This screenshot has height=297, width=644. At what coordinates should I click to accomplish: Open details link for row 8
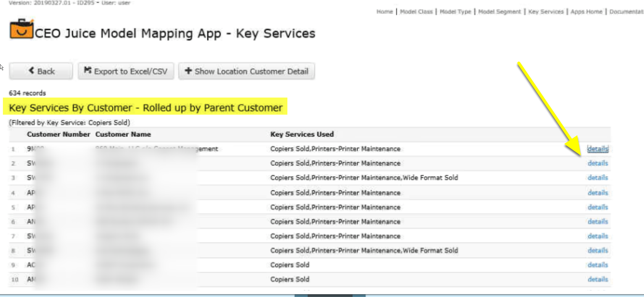pos(598,250)
